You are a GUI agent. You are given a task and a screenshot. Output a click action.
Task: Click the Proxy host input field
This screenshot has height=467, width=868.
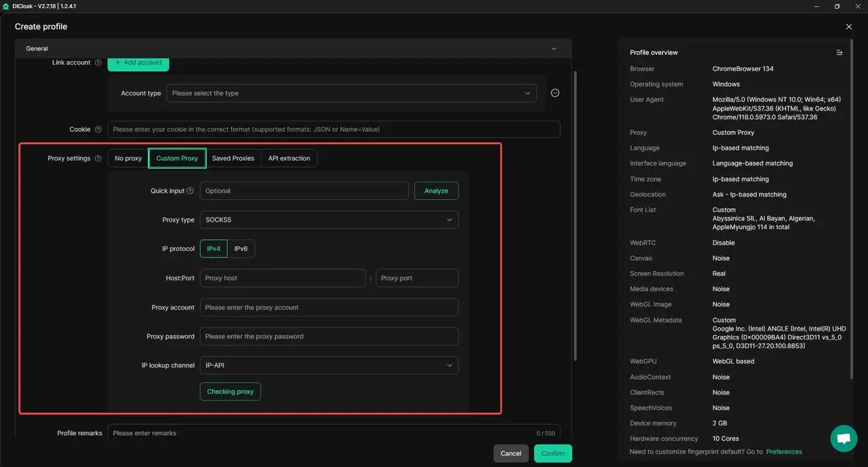click(283, 278)
